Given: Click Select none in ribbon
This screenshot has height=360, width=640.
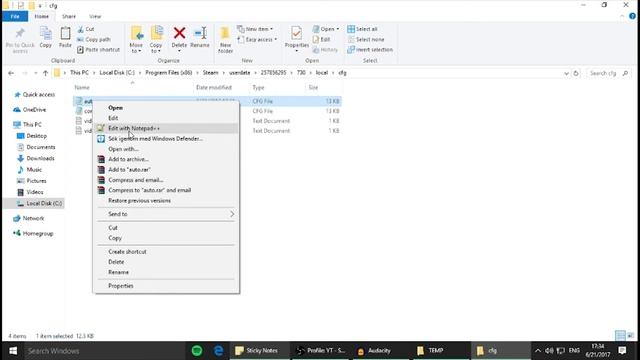Looking at the screenshot, I should click(x=366, y=40).
